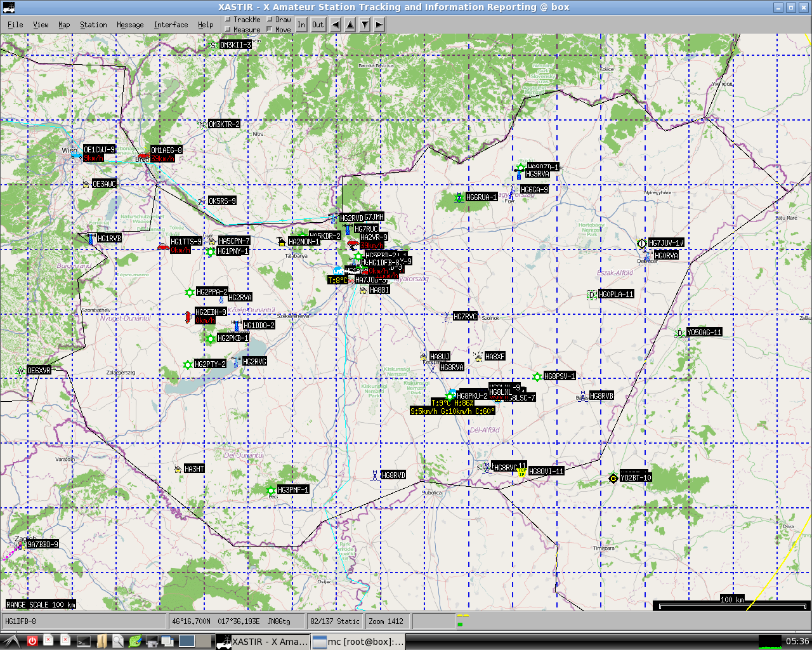Open the View menu

tap(41, 25)
